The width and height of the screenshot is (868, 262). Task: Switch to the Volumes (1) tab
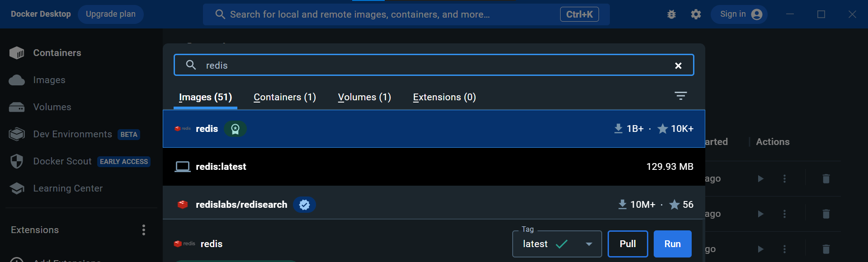[x=364, y=97]
